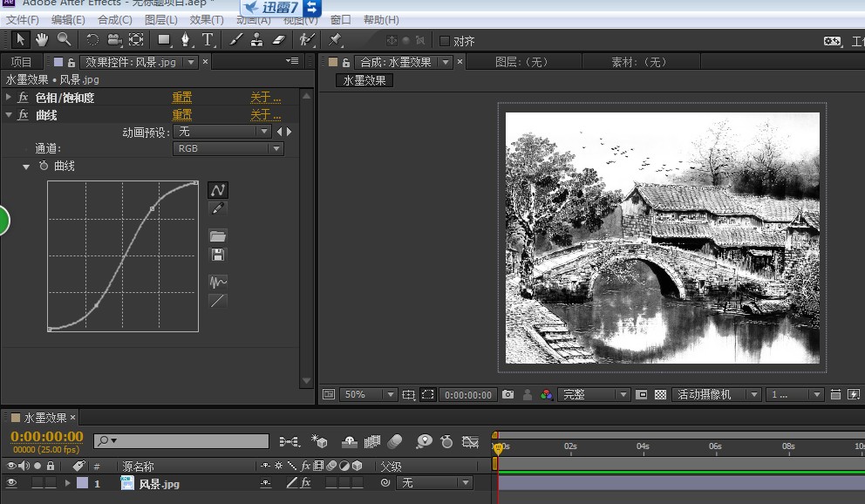Hide the 风景.jpg layer with eye toggle
865x504 pixels.
11,483
